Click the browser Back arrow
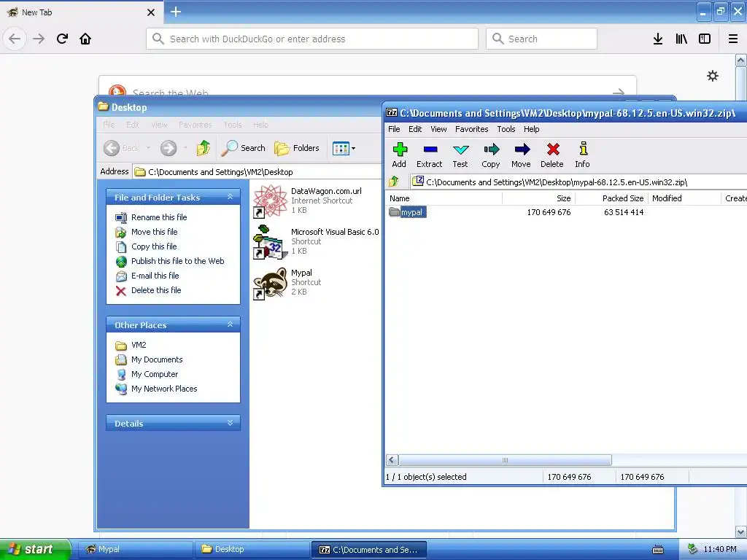 pos(15,39)
